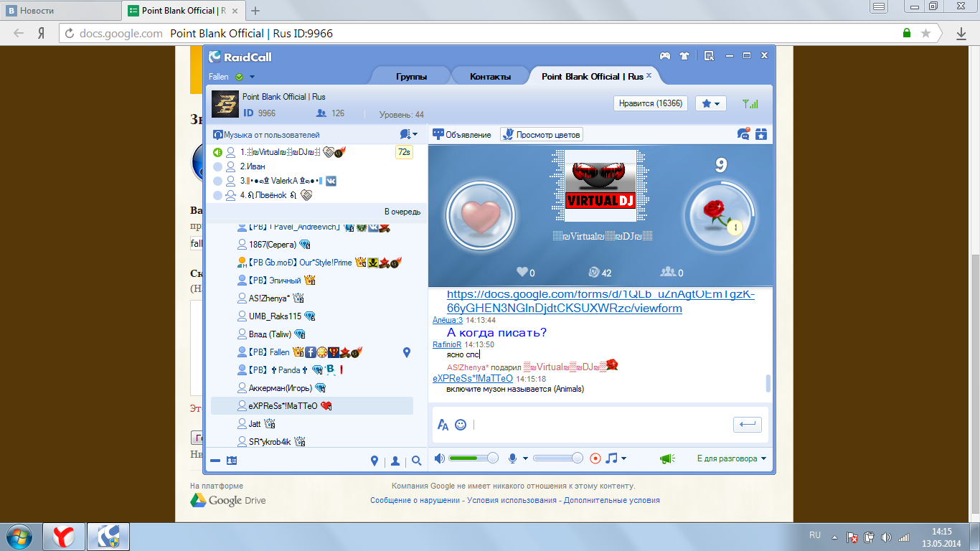This screenshot has height=551, width=980.
Task: Mute the speaker volume icon
Action: click(x=439, y=458)
